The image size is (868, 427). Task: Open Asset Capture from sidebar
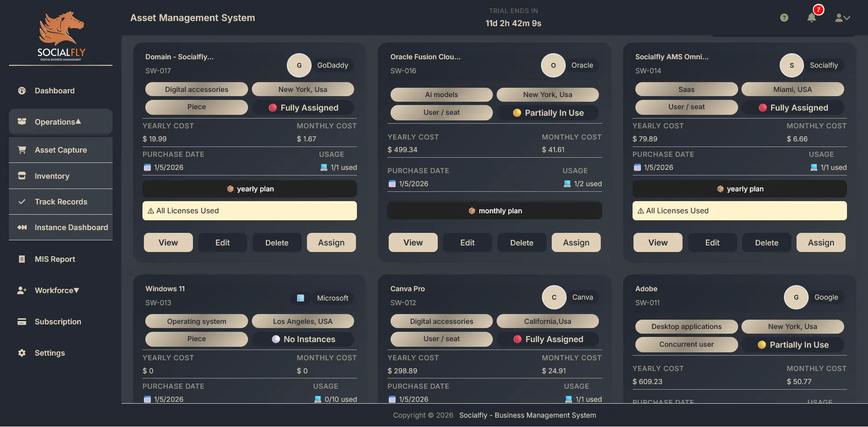tap(61, 150)
